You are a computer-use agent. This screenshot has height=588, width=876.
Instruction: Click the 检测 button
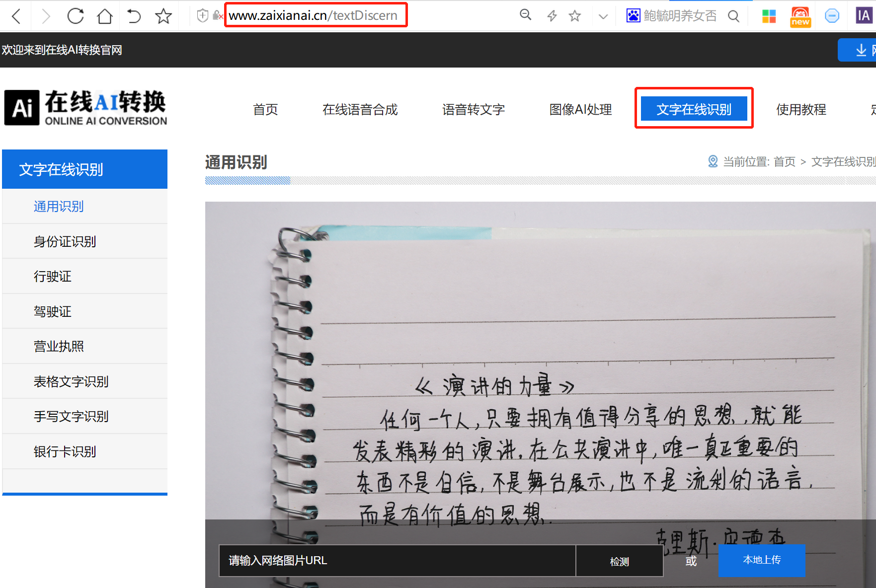619,561
